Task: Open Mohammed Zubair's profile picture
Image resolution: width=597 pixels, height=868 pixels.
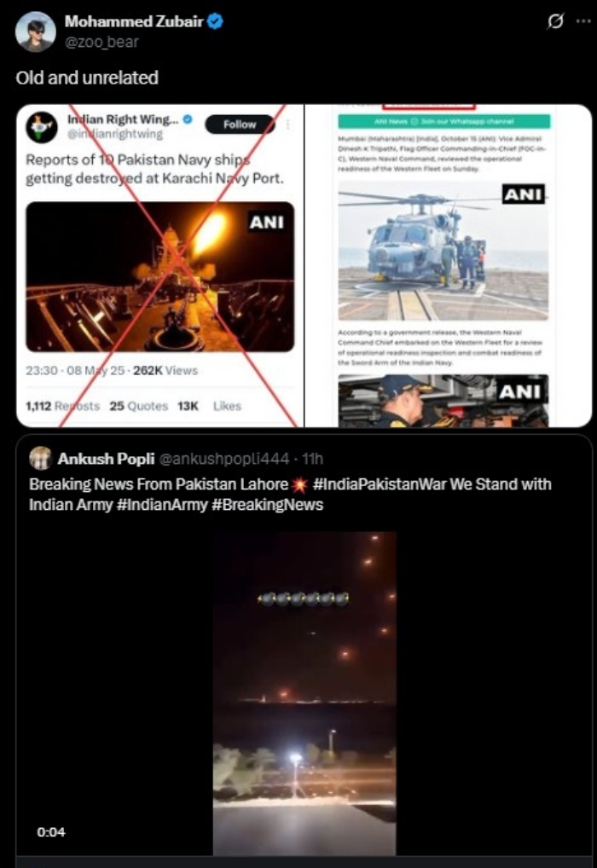Action: pos(35,32)
